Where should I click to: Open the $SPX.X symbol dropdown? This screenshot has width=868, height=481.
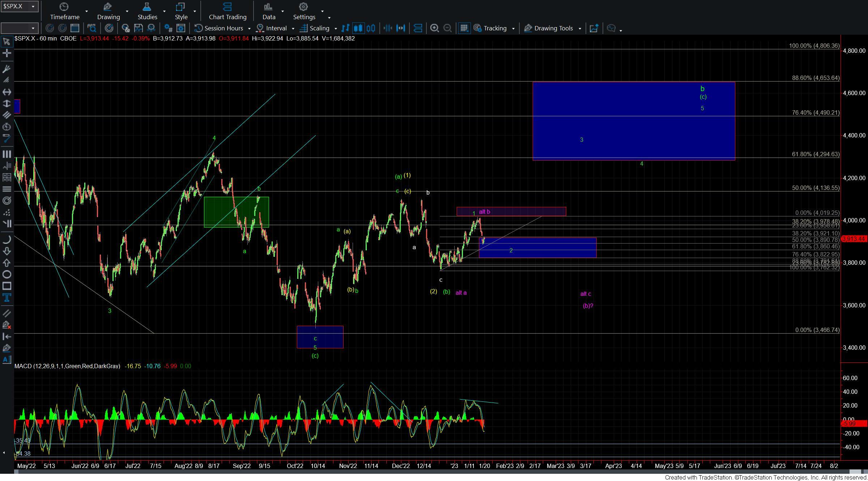33,6
